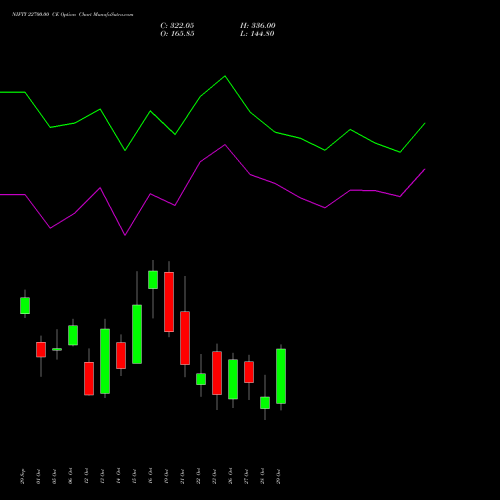Select the green candlestick for 29 Sep

(x=25, y=305)
